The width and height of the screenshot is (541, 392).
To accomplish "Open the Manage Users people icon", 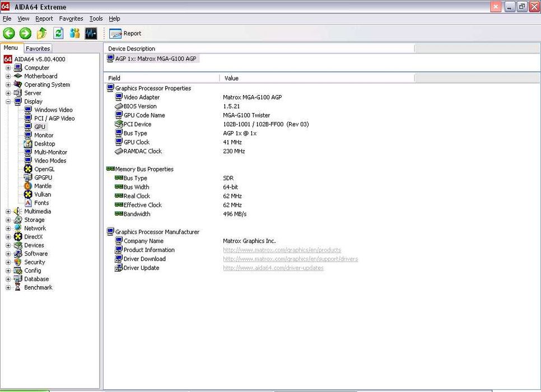I will point(74,34).
